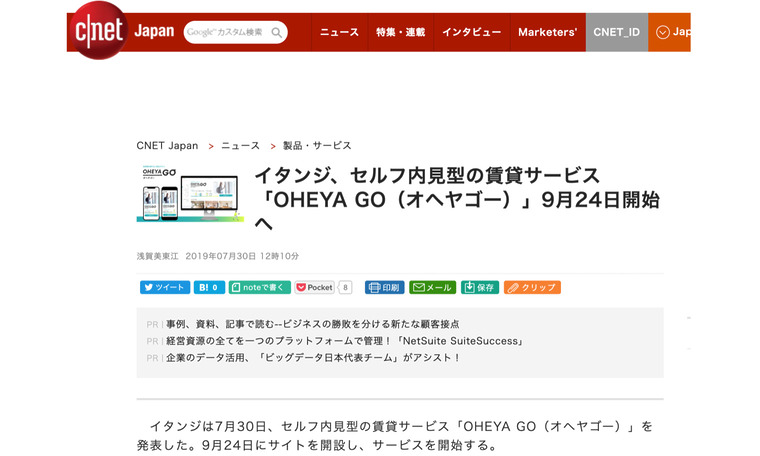Viewport: 760px width, 456px height.
Task: Click the search magnifier icon
Action: coord(277,33)
